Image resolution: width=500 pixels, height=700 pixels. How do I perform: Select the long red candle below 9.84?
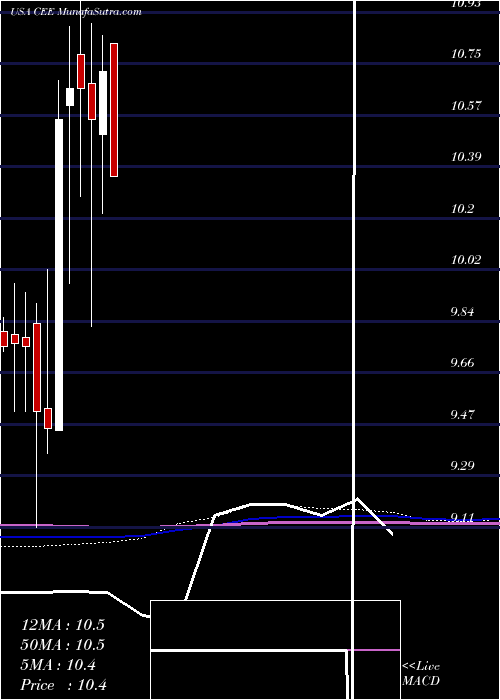coord(37,367)
